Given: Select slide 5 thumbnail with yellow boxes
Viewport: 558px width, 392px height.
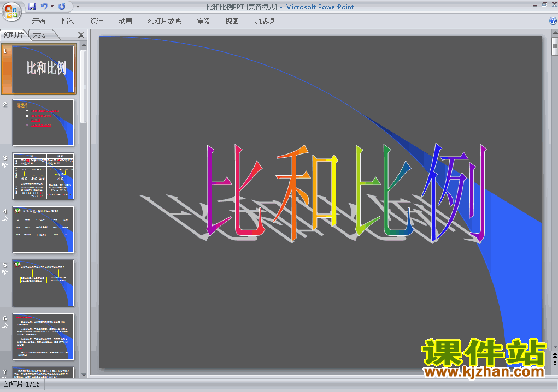Looking at the screenshot, I should click(43, 283).
